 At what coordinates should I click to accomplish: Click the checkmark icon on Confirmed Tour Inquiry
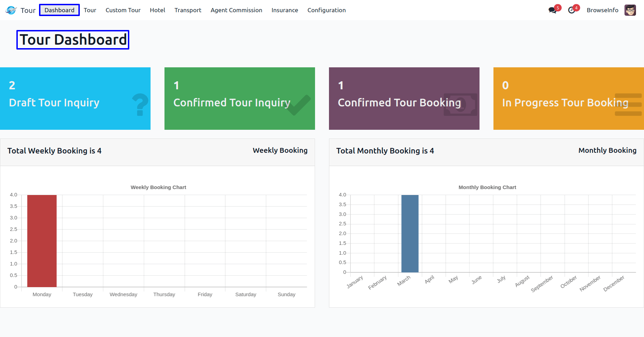point(299,104)
